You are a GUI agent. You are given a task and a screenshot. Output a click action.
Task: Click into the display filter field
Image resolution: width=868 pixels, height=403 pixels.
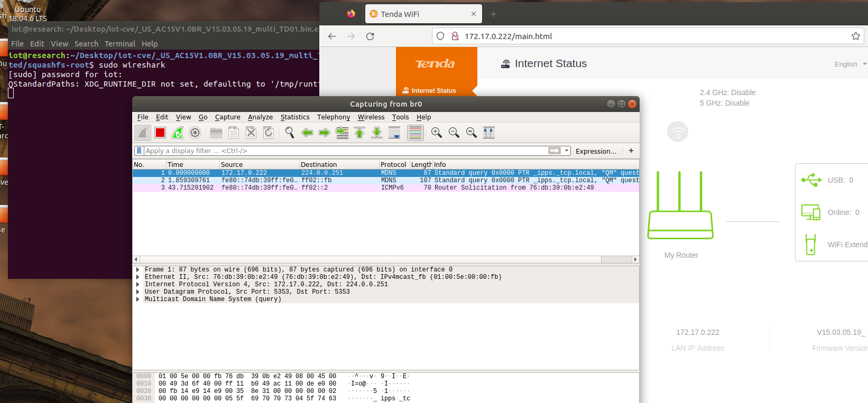click(x=346, y=151)
